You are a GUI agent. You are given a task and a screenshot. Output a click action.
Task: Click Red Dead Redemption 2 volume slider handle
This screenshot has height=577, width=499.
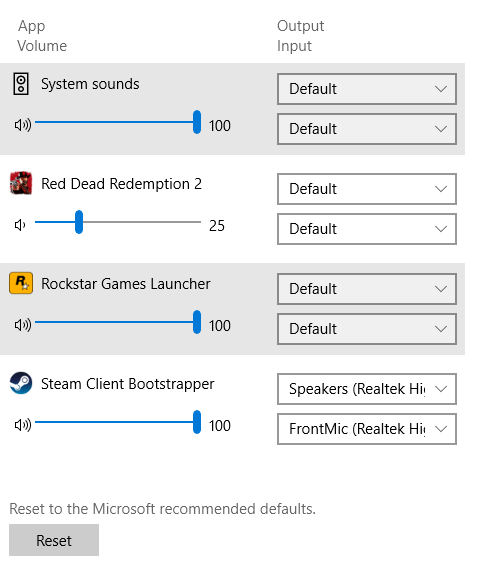[79, 222]
